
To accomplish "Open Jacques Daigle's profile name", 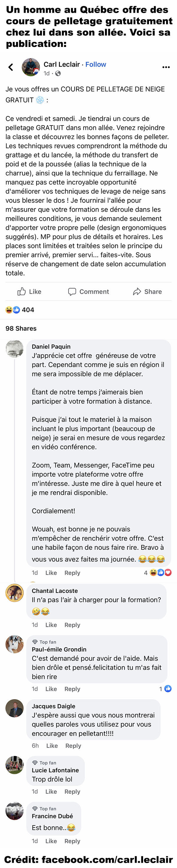I will 53,706.
